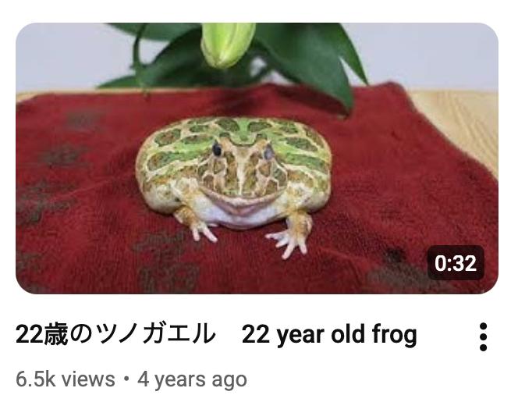Click the 0:32 duration badge

[456, 263]
